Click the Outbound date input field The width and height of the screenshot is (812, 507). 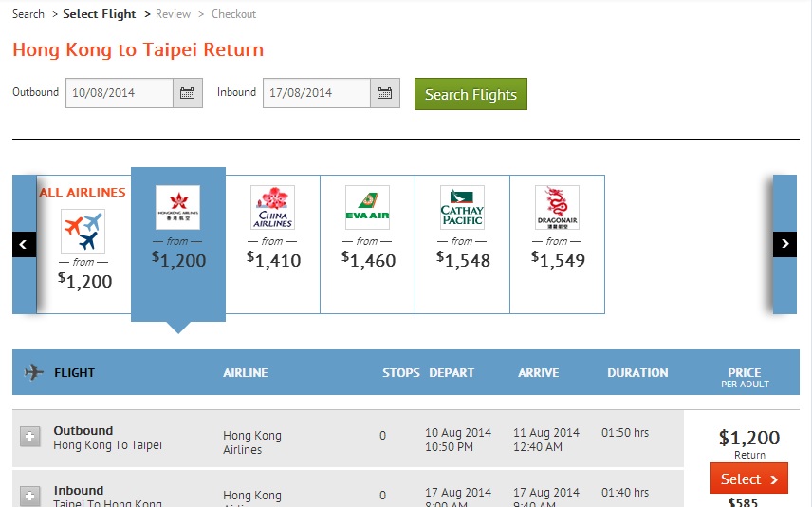(x=120, y=93)
